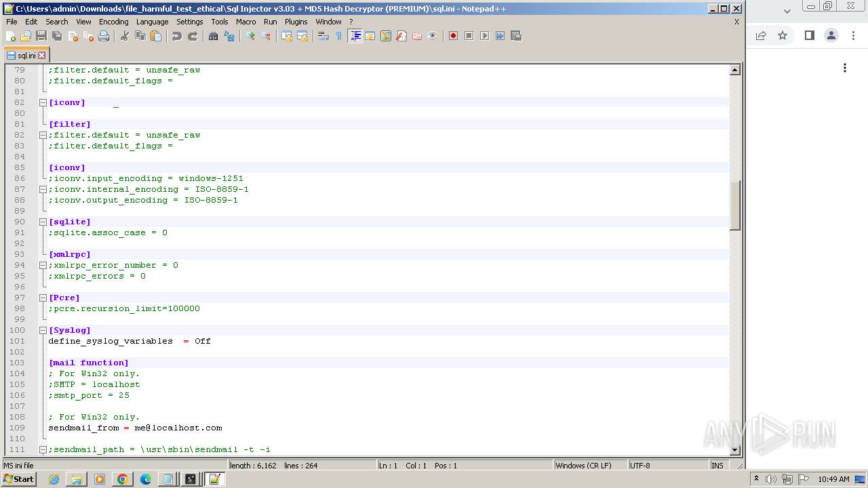Image resolution: width=868 pixels, height=488 pixels.
Task: Open the View menu
Action: pyautogui.click(x=83, y=22)
